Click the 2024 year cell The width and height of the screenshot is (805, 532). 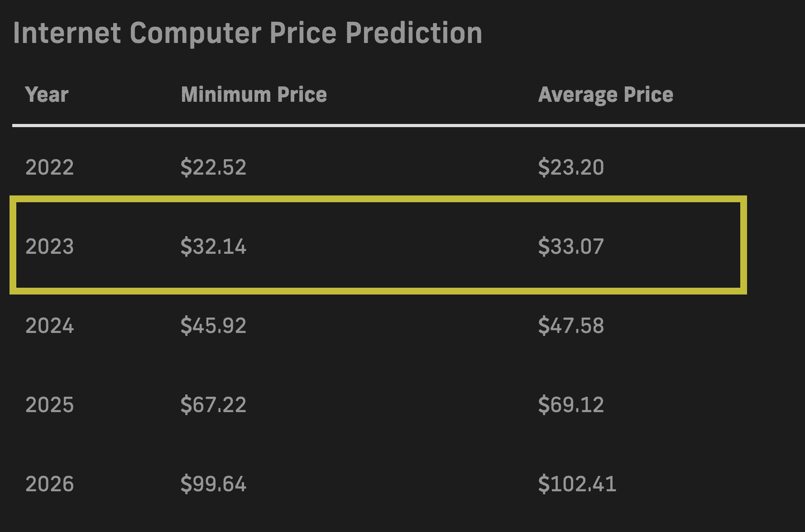[x=49, y=326]
